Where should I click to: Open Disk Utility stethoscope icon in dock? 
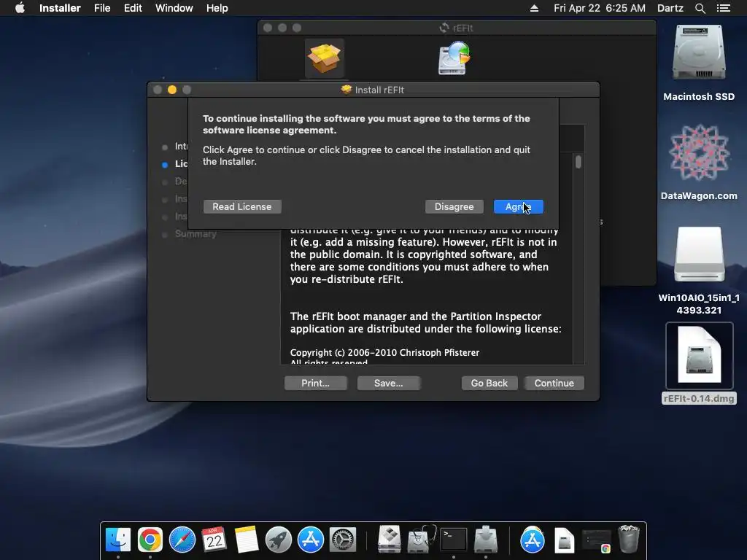[421, 540]
